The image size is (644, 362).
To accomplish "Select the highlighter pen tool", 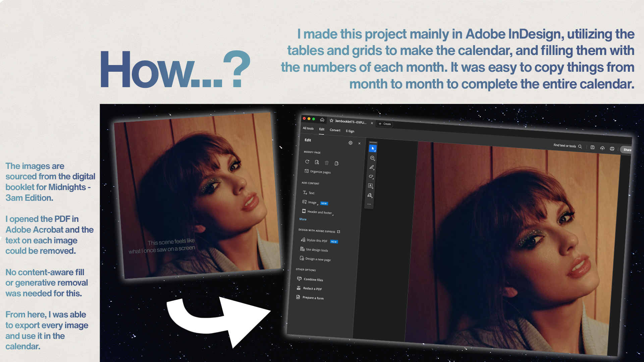I will pos(372,167).
